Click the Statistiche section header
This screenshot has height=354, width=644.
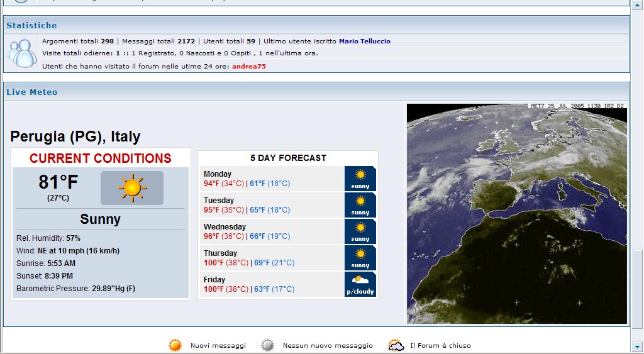pos(31,26)
